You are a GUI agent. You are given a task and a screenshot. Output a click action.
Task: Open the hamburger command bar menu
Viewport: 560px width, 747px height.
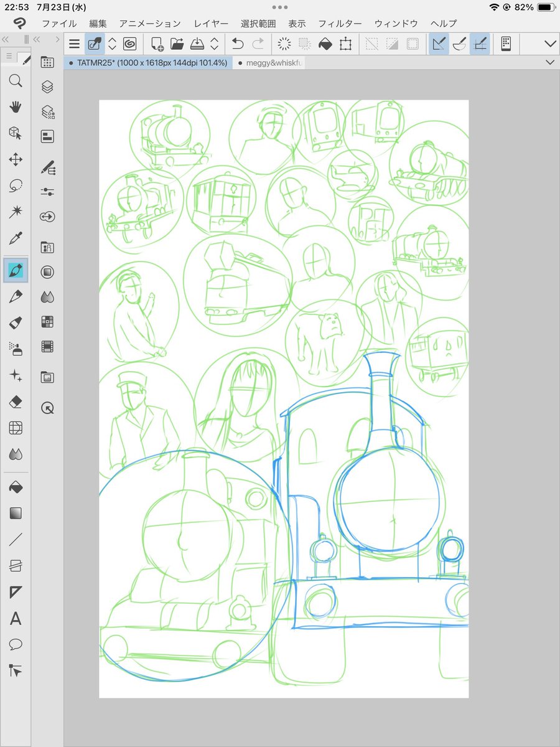(x=75, y=44)
